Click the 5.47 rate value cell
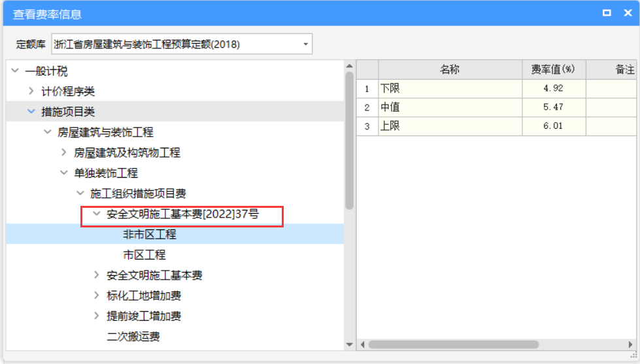The width and height of the screenshot is (640, 364). point(554,107)
